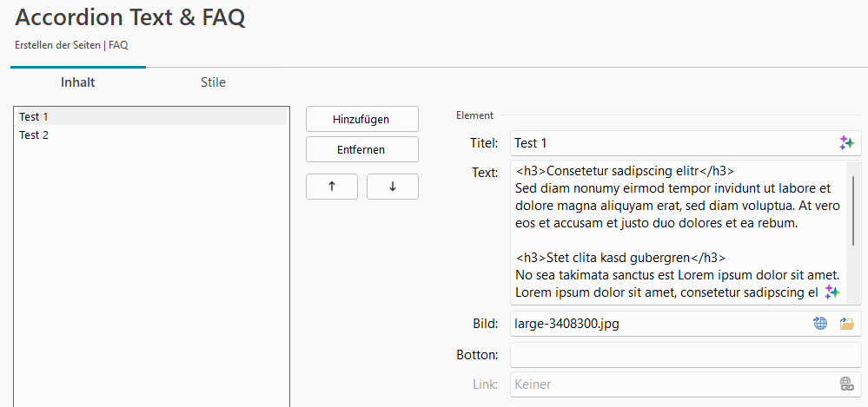Click link chain icon in Link field
The image size is (868, 407).
tap(846, 384)
